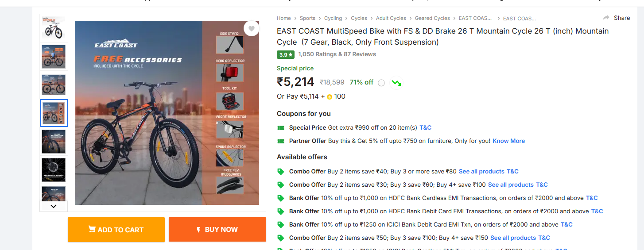Open T&C link for ICICI Debit Card offer
The height and width of the screenshot is (250, 644).
click(x=566, y=224)
